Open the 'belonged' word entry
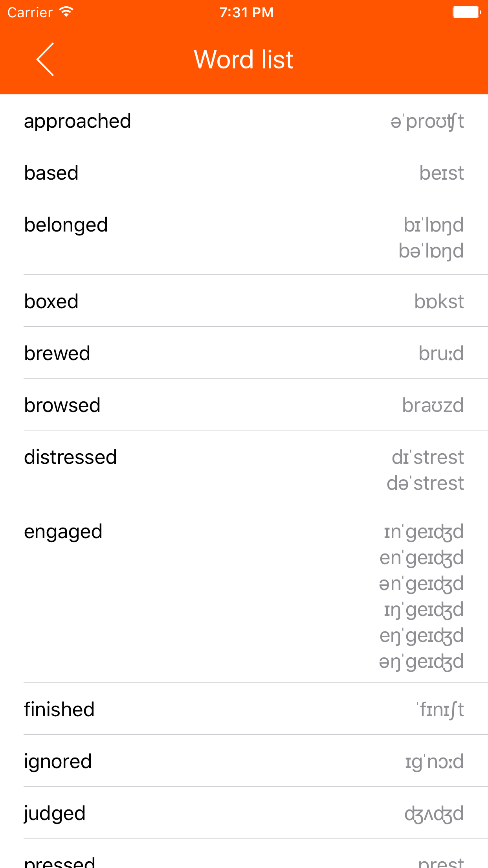Viewport: 488px width, 868px height. (244, 237)
